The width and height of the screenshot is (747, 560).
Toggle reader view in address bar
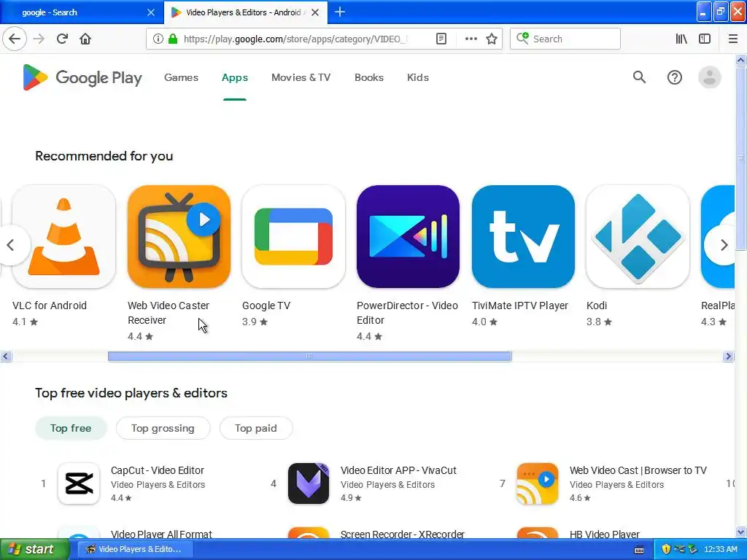click(x=441, y=39)
